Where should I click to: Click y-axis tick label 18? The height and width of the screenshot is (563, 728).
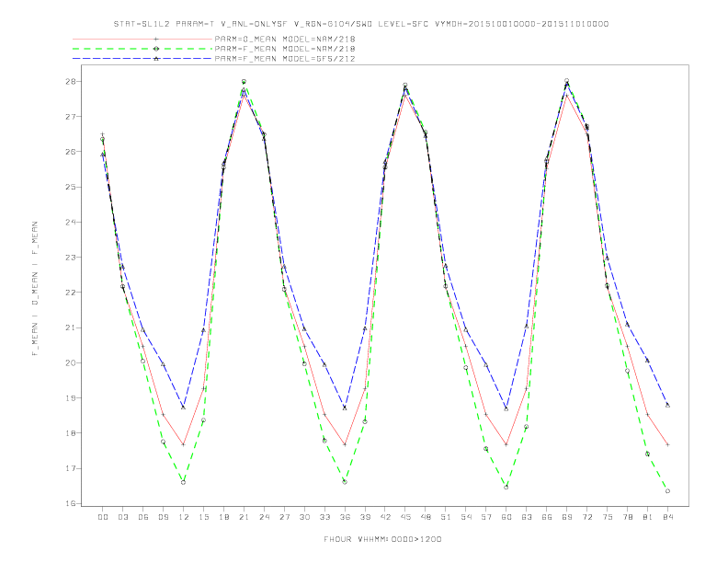point(70,433)
